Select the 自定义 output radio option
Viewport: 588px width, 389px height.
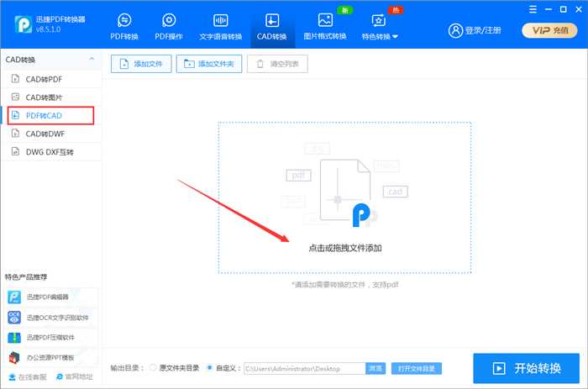(x=209, y=368)
